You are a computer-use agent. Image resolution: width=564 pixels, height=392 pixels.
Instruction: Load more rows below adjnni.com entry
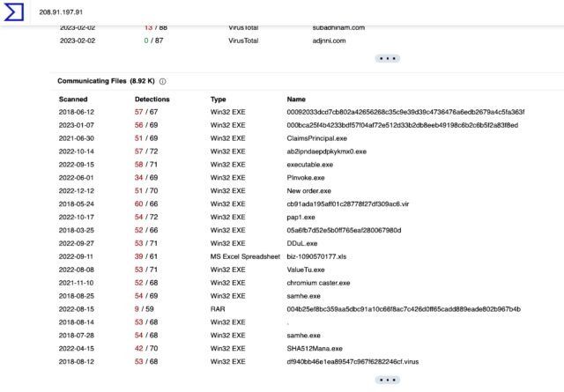click(x=387, y=58)
